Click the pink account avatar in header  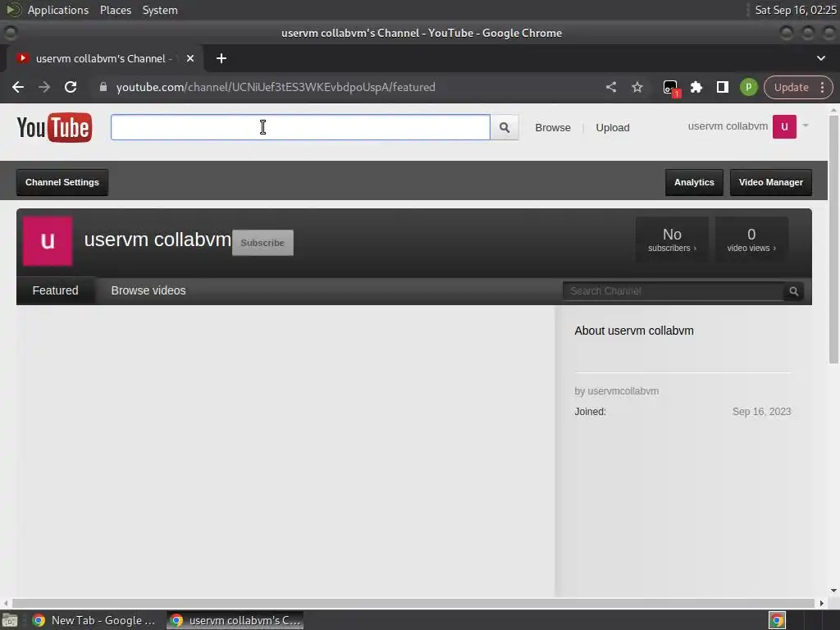tap(784, 127)
